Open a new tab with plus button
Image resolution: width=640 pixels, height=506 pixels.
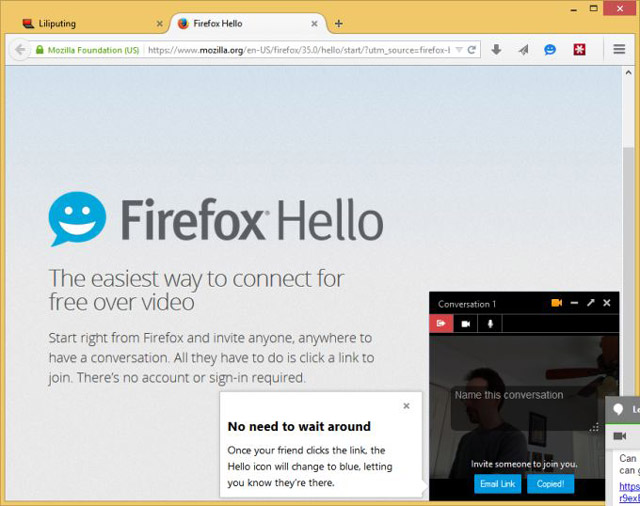click(x=338, y=24)
